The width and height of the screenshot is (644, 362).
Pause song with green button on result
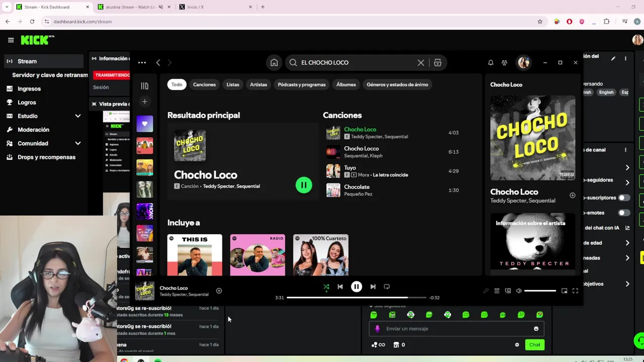304,185
